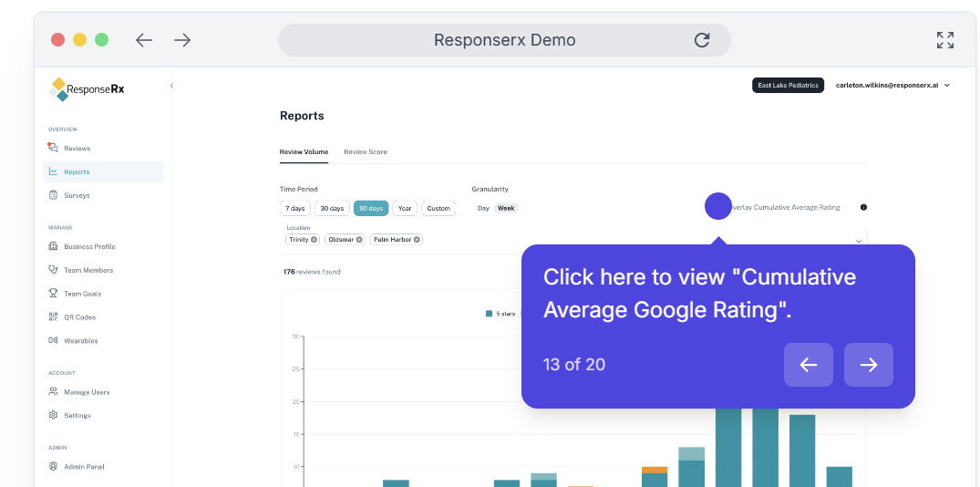Switch to the Review Score tab
Viewport: 980px width, 487px height.
(365, 152)
